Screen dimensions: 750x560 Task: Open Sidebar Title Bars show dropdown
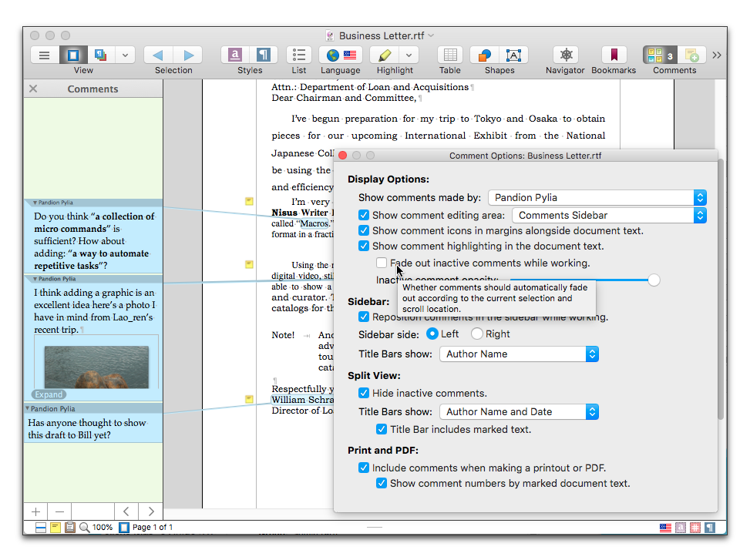[519, 354]
